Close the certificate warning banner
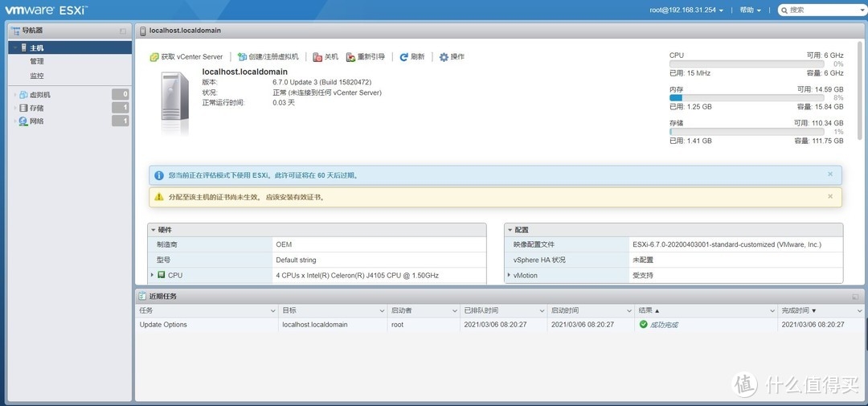This screenshot has width=868, height=406. coord(829,196)
